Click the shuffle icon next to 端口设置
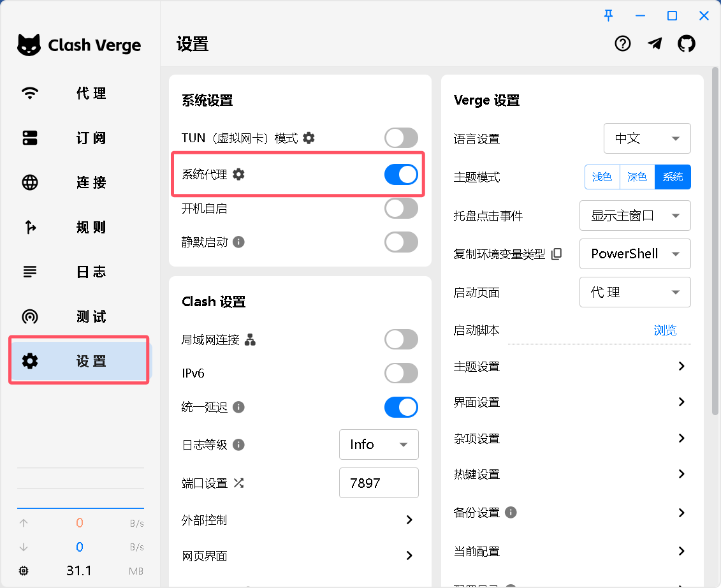721x588 pixels. (x=239, y=483)
